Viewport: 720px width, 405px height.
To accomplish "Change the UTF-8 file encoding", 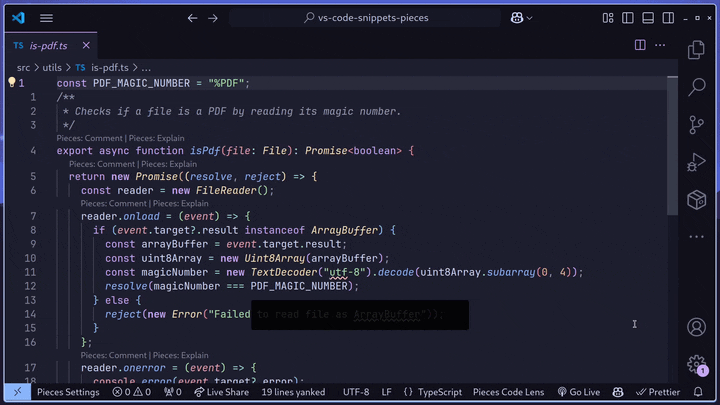I will 356,392.
